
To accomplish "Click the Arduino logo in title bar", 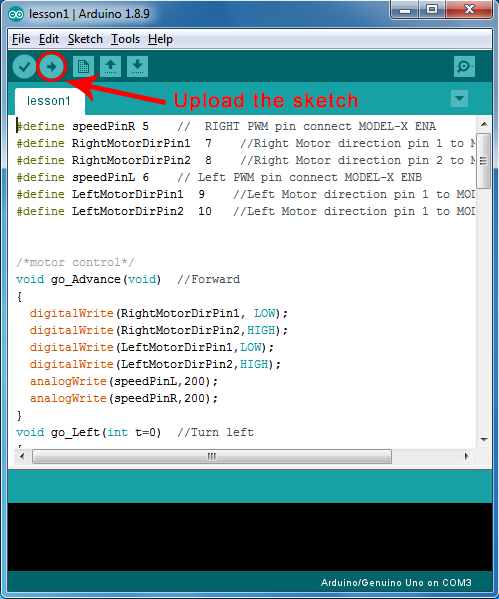I will pos(16,14).
